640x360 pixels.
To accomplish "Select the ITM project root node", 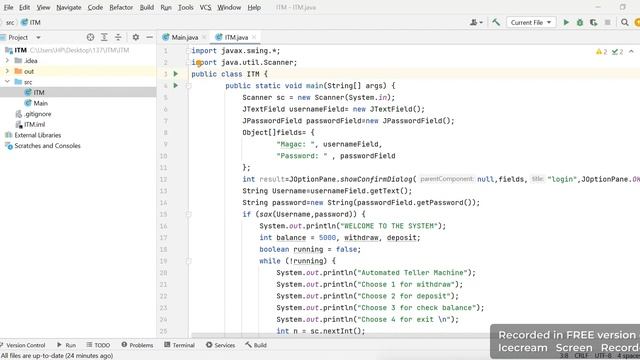I will click(x=21, y=50).
